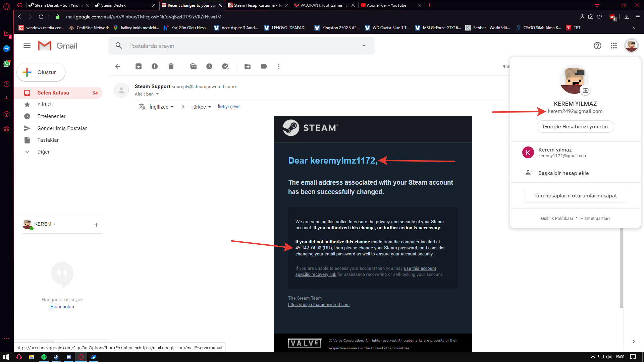
Task: Open Gönderilmiş Postalar folder
Action: point(62,128)
